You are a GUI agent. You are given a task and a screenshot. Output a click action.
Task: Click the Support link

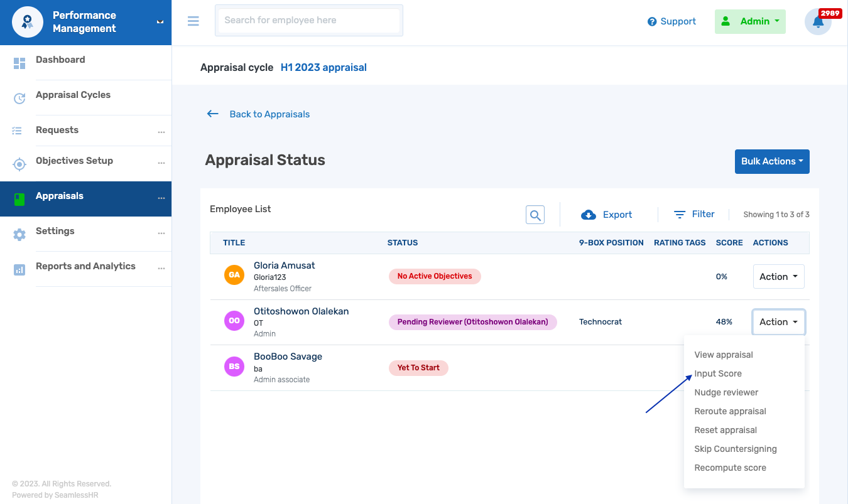(x=671, y=21)
